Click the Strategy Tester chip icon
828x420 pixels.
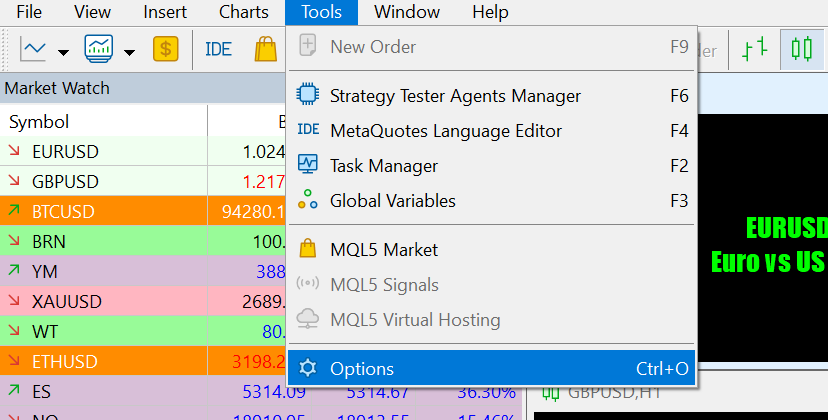point(307,94)
